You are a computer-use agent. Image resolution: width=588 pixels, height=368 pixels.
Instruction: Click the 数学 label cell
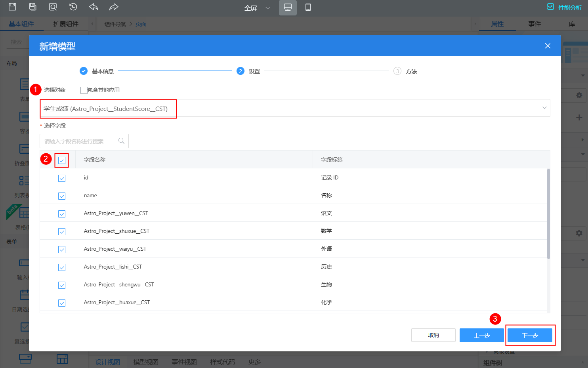326,231
